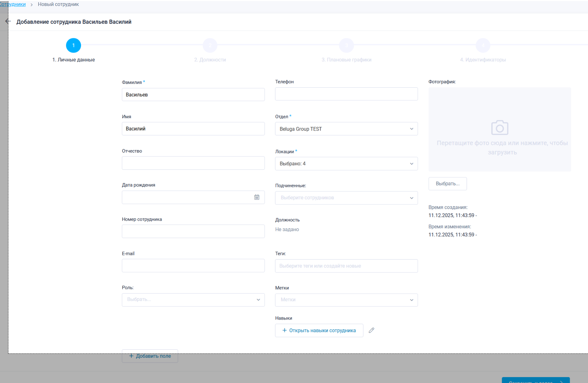
Task: Click the Теги input field
Action: coord(346,266)
